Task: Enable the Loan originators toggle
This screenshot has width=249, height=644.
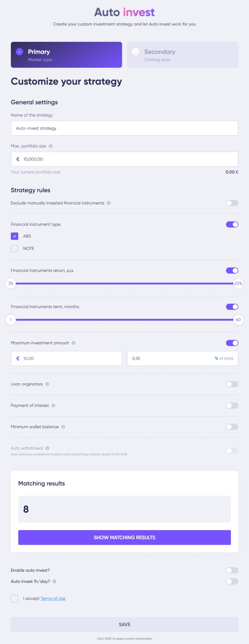Action: 232,384
